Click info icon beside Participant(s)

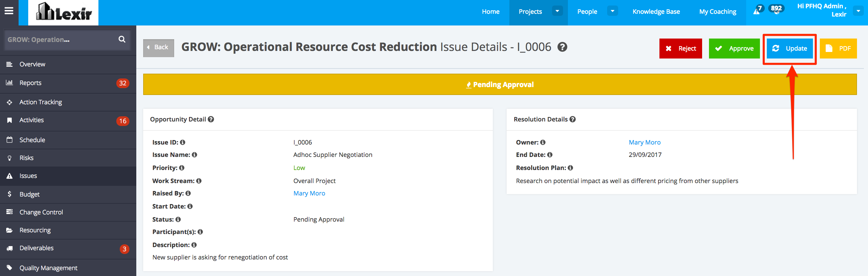(200, 232)
